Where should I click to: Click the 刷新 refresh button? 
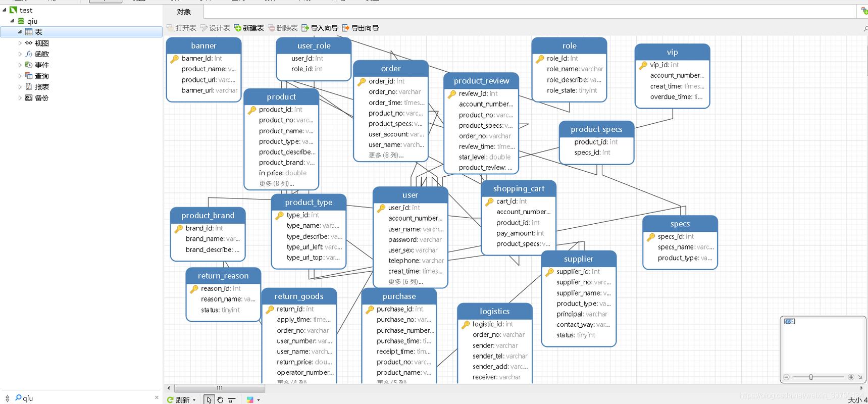178,400
